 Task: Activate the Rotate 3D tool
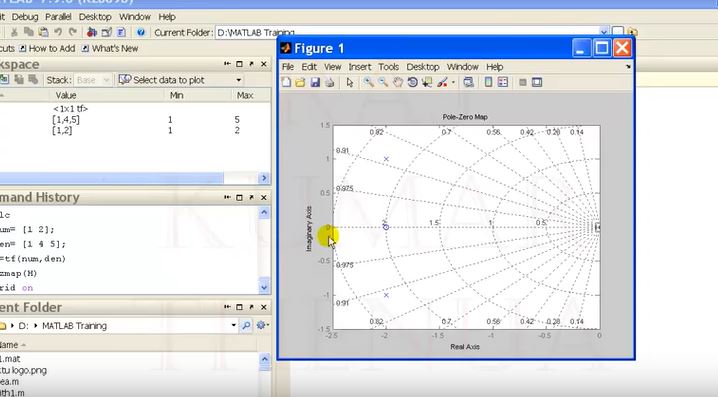[413, 82]
